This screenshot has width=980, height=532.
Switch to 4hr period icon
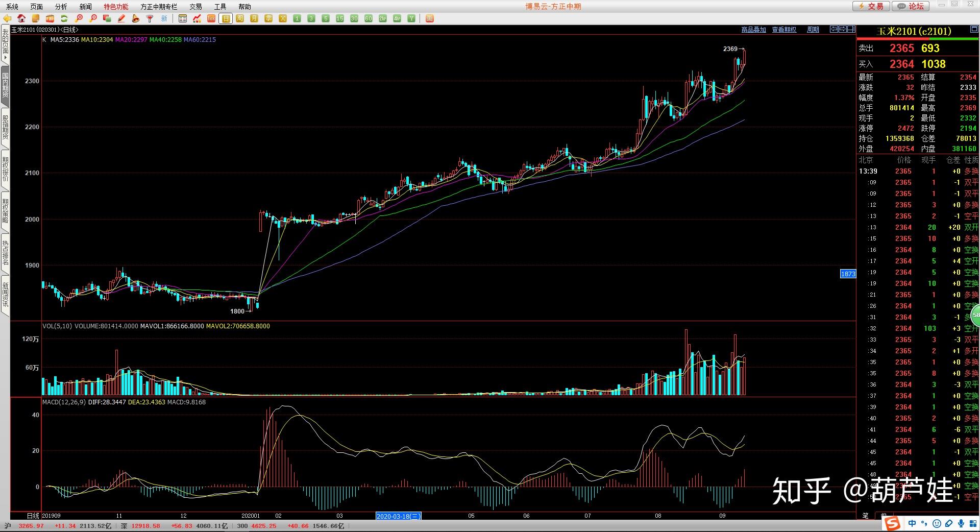pyautogui.click(x=397, y=19)
